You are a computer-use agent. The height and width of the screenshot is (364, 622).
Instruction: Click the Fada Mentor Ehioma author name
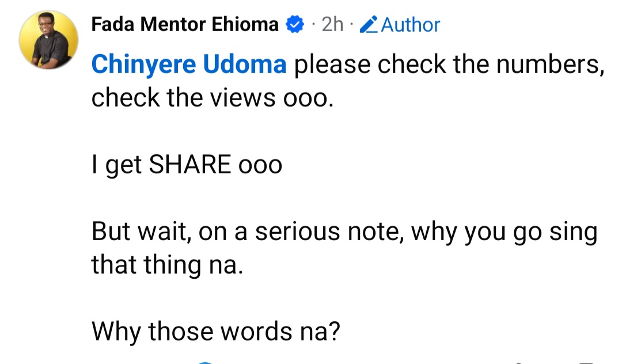point(185,25)
